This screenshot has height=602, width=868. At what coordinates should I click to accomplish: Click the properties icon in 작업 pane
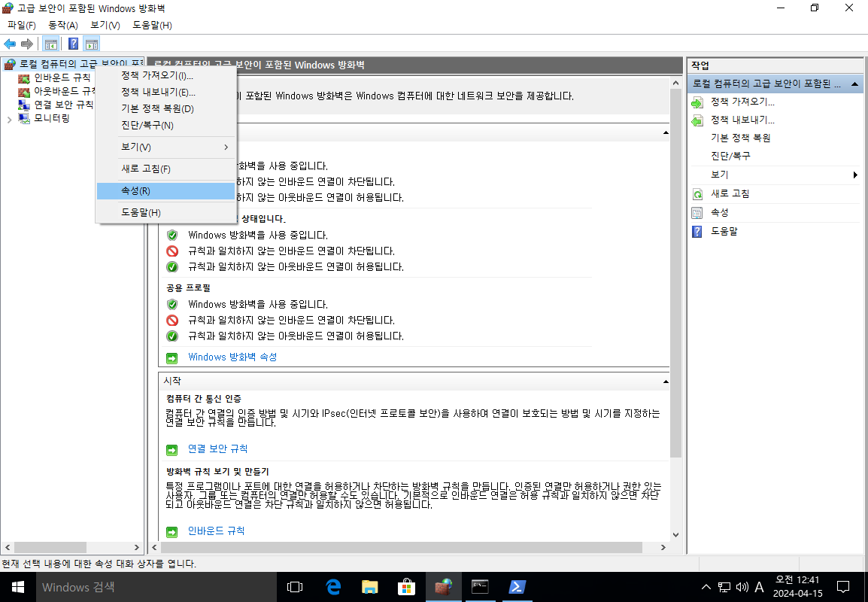(697, 213)
